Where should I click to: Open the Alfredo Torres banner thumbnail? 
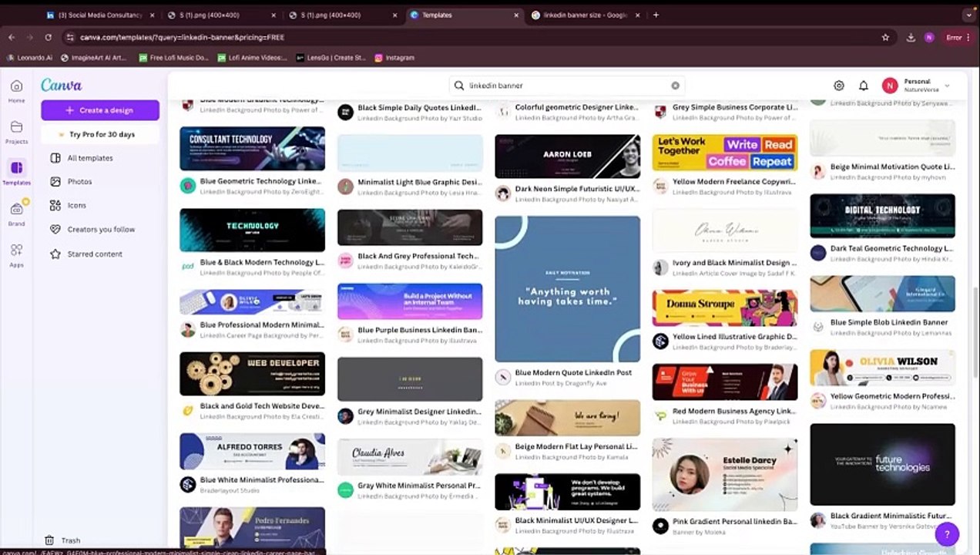252,451
